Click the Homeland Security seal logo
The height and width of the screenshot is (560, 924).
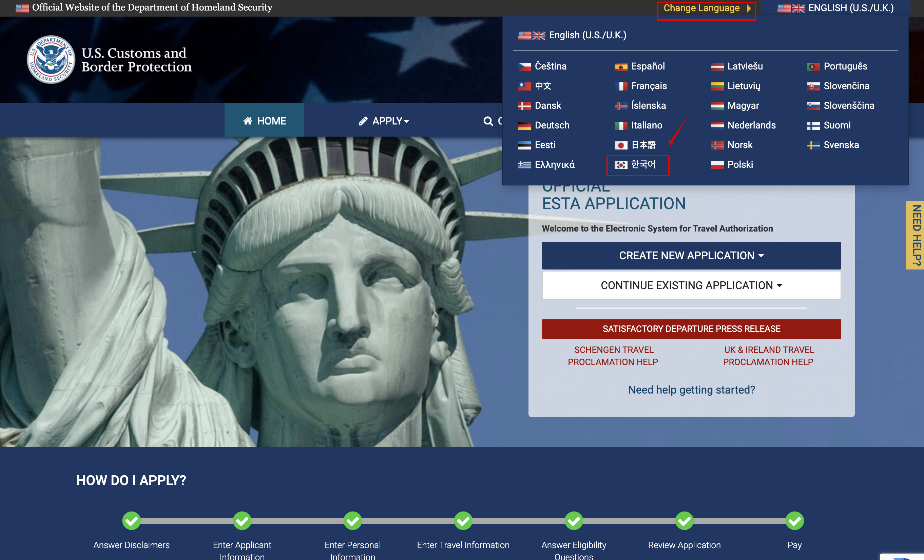click(51, 60)
